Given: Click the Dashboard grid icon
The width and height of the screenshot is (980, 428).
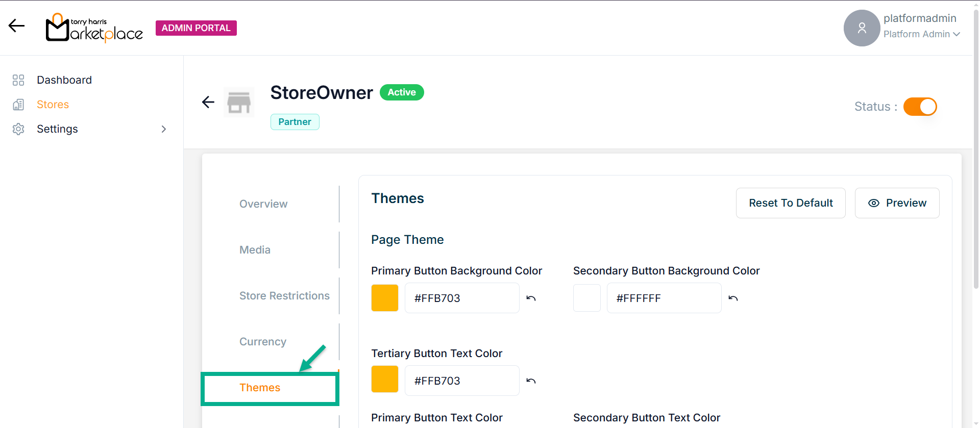Looking at the screenshot, I should click(18, 80).
